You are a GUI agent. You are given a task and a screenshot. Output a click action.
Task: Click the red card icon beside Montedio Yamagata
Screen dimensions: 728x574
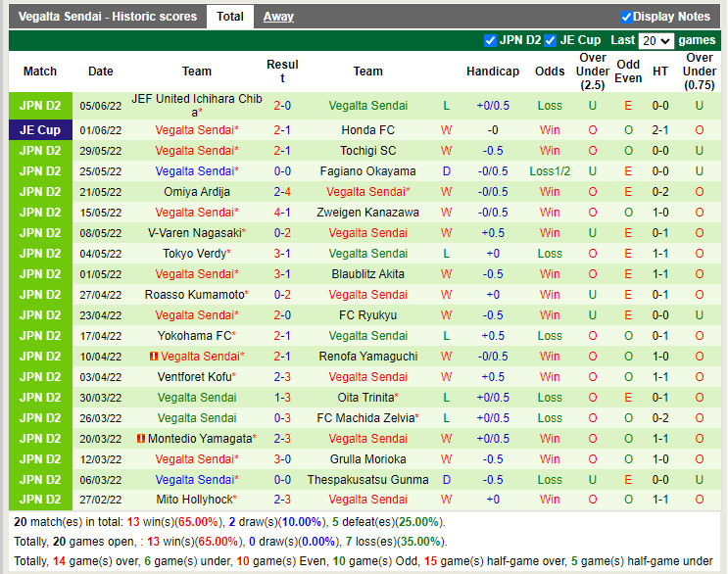click(141, 439)
